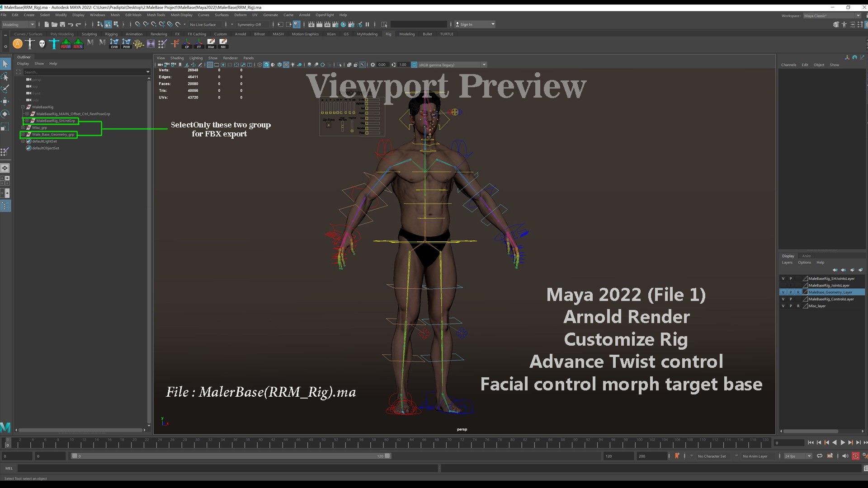The width and height of the screenshot is (868, 488).
Task: Click the Play backwards button
Action: tap(835, 442)
